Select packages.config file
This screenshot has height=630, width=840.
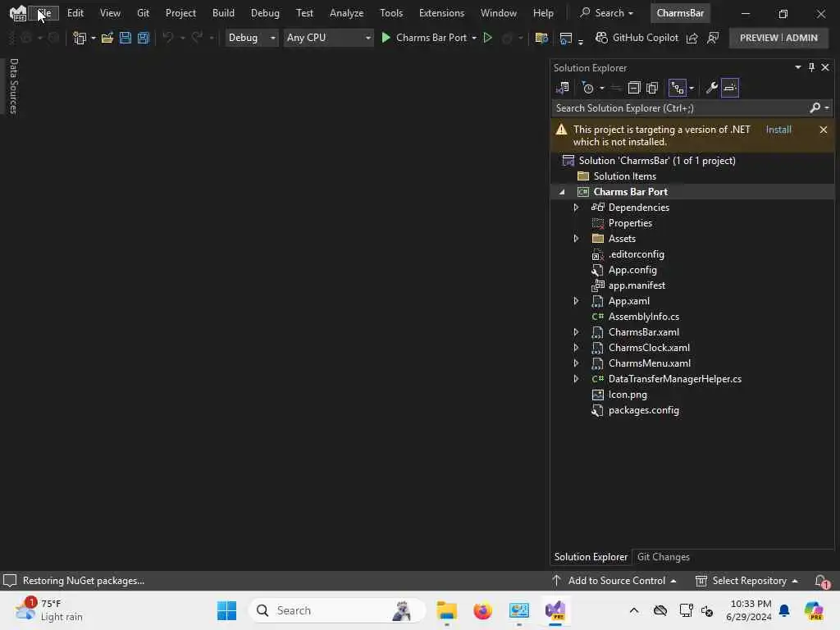click(643, 410)
